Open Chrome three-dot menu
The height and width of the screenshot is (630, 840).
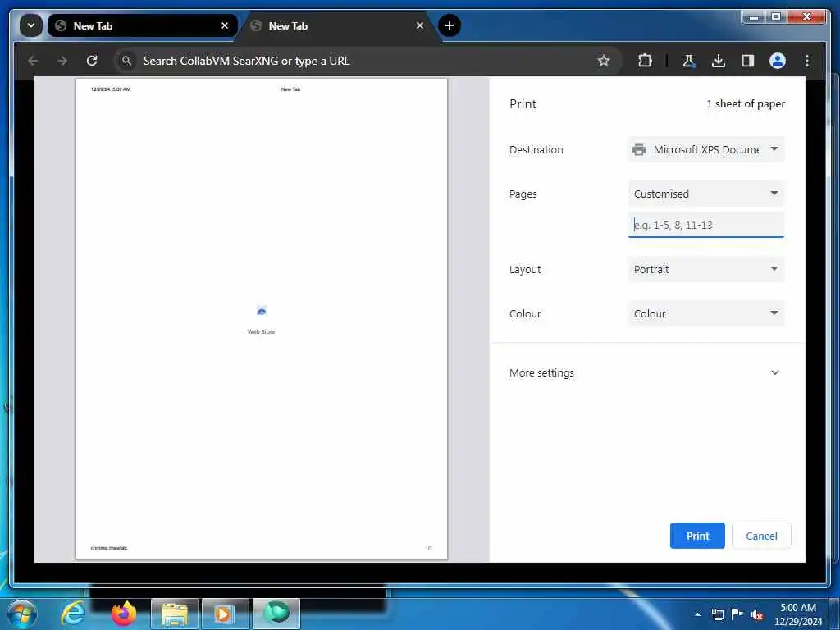(807, 61)
